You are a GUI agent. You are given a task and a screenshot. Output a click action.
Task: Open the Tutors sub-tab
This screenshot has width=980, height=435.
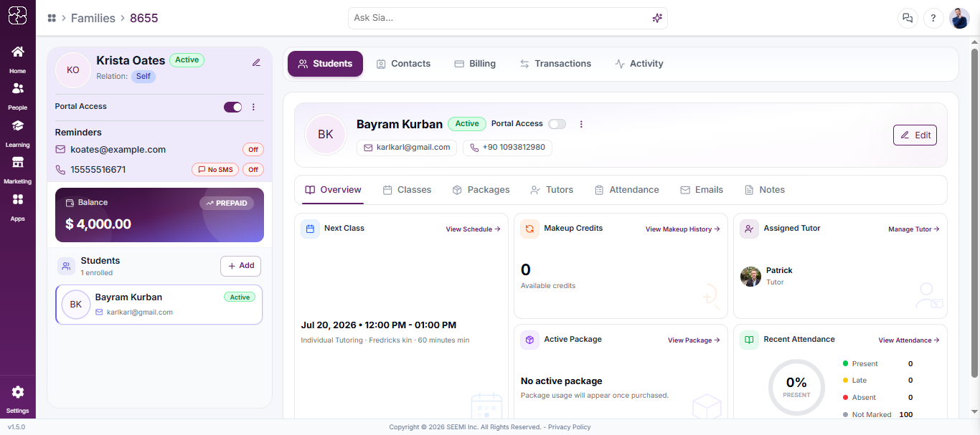[552, 190]
